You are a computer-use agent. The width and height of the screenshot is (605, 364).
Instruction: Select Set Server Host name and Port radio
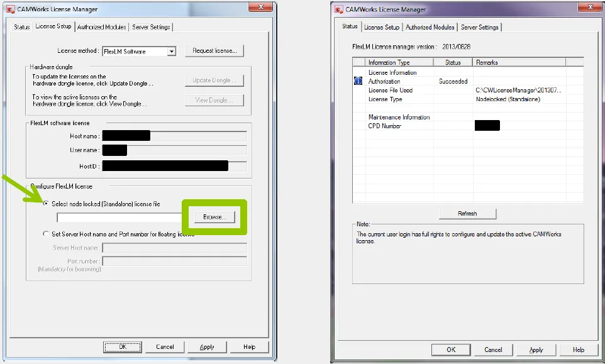click(46, 234)
